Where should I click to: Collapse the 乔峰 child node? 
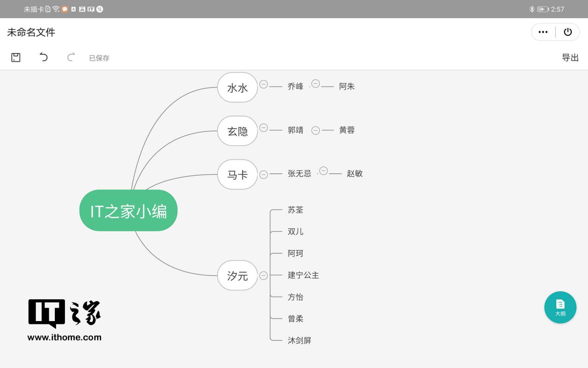316,84
